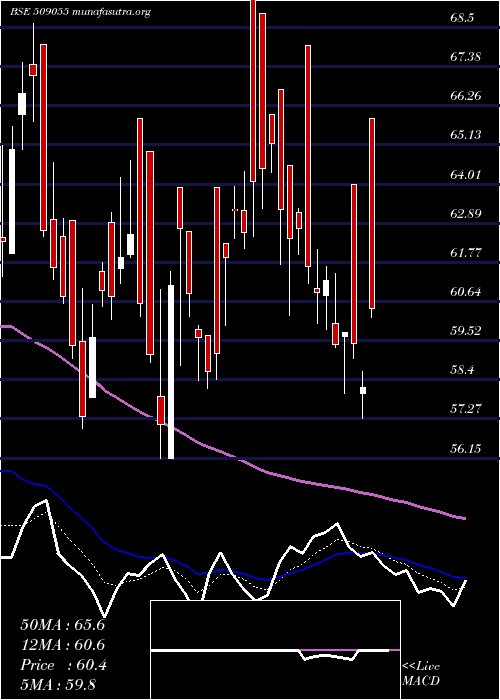Click the 67.38 price axis label
The height and width of the screenshot is (700, 500).
pyautogui.click(x=466, y=57)
